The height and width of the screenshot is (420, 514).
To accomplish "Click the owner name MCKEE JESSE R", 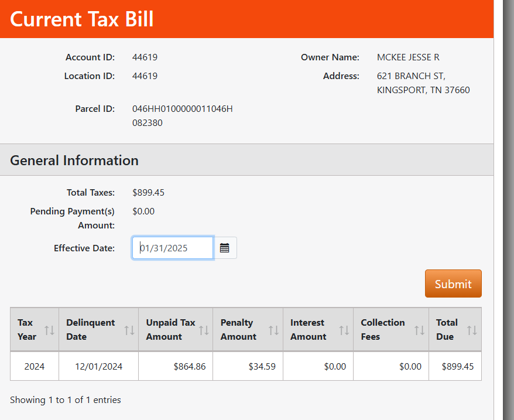I will tap(408, 57).
